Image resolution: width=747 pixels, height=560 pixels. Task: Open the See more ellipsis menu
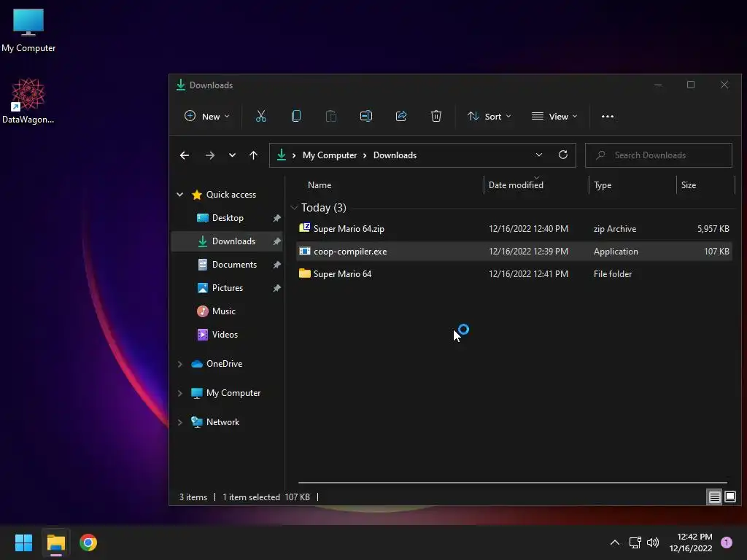point(608,116)
